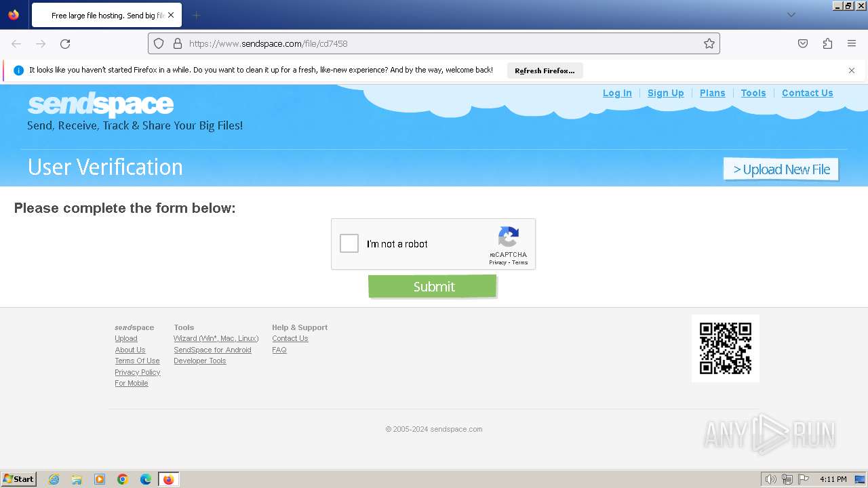Expand the list all tabs dropdown
The image size is (868, 488).
(x=791, y=15)
